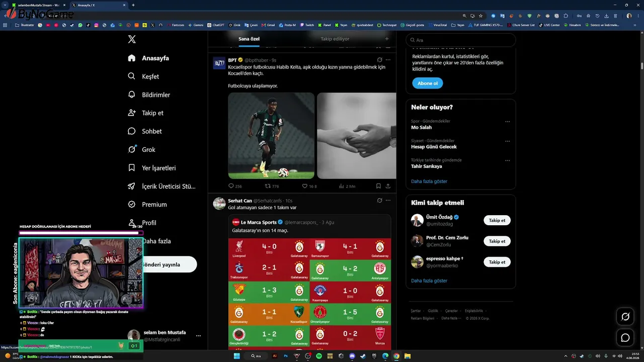The image size is (644, 362).
Task: Open account menu for selam ben Mustafa
Action: click(x=165, y=336)
